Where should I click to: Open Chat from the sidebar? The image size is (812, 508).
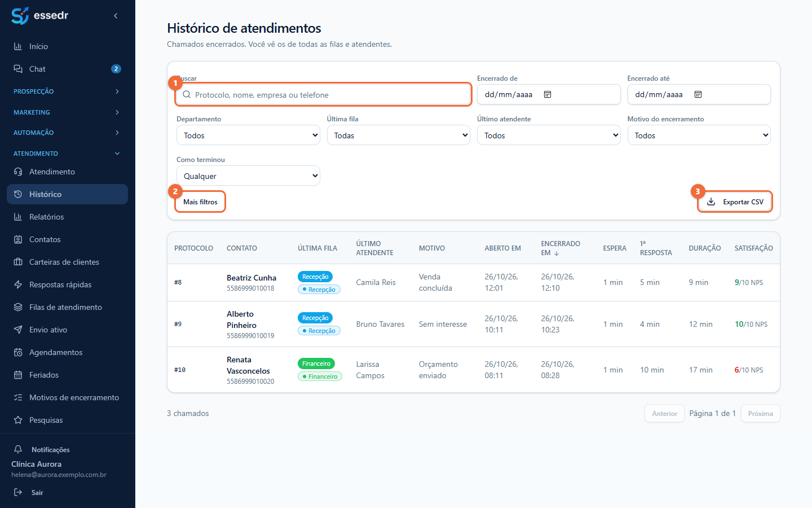point(68,69)
